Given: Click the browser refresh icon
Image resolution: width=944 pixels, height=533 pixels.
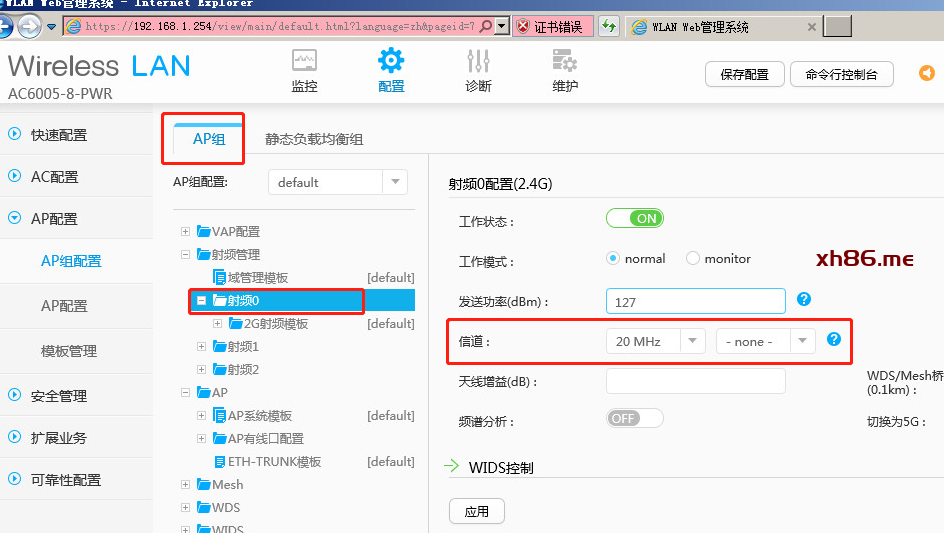Looking at the screenshot, I should [608, 27].
